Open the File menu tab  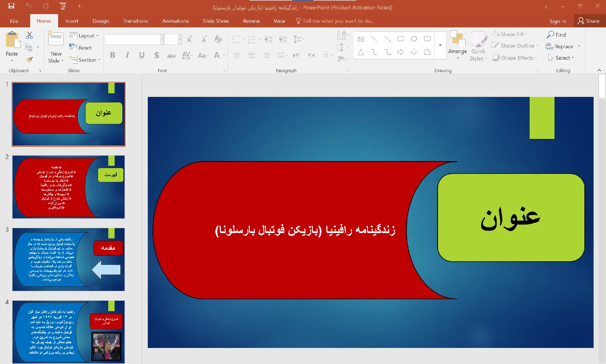pyautogui.click(x=14, y=21)
